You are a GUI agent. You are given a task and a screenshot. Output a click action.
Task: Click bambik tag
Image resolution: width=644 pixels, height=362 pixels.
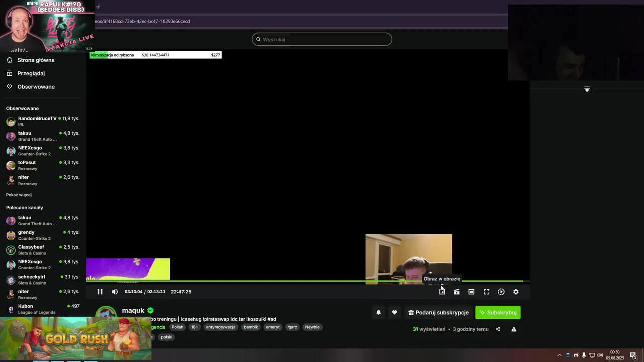251,327
